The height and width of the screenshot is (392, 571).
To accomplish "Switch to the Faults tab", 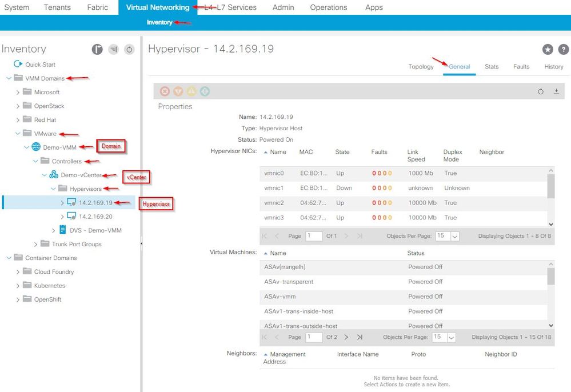I will click(521, 67).
